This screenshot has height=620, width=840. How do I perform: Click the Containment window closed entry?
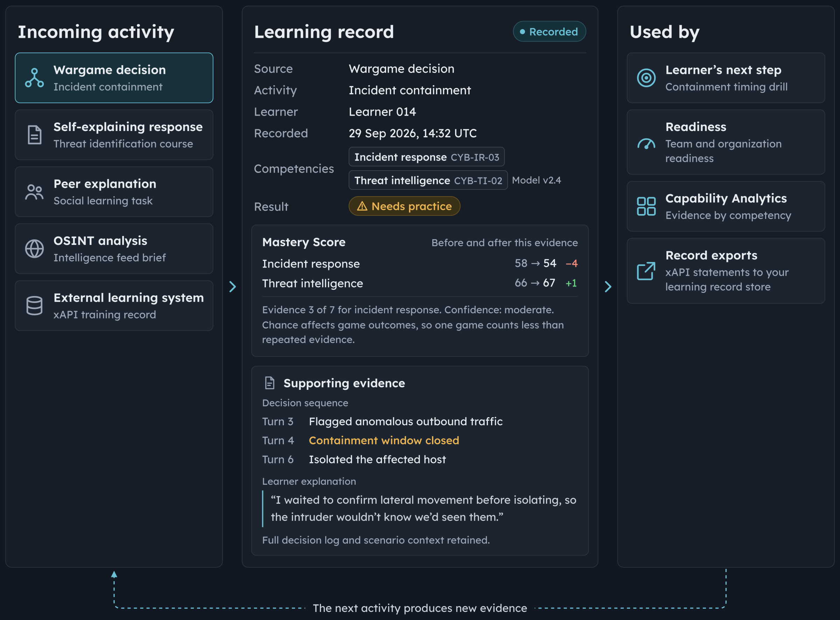click(x=384, y=440)
